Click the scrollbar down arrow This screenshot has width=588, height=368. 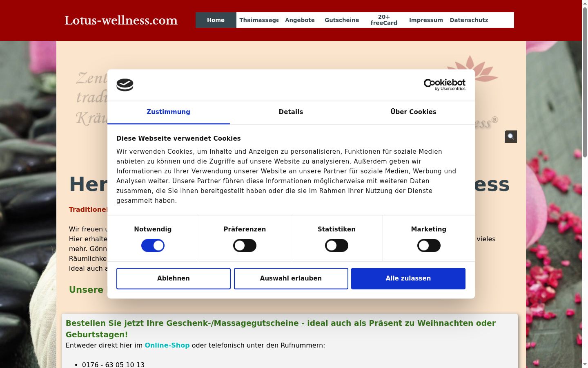(585, 364)
